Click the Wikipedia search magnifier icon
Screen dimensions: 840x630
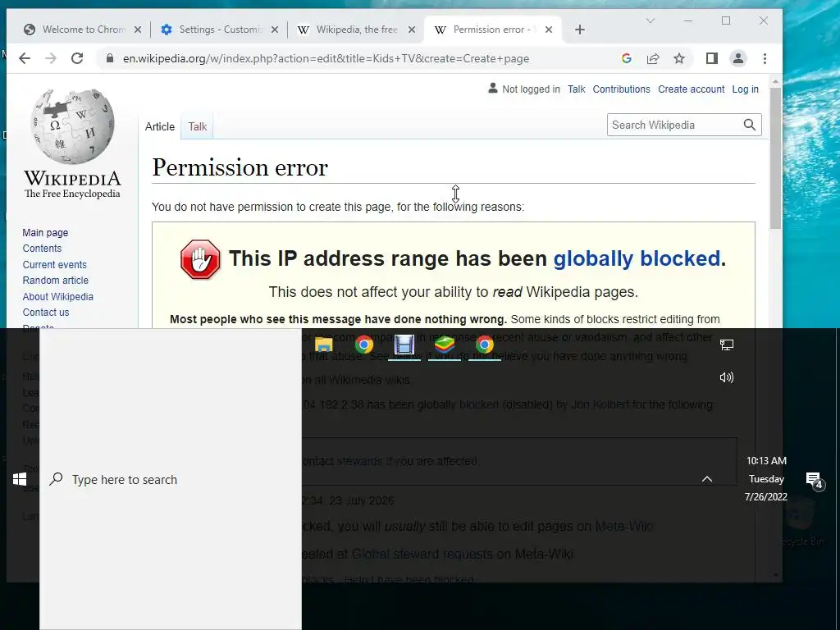750,125
